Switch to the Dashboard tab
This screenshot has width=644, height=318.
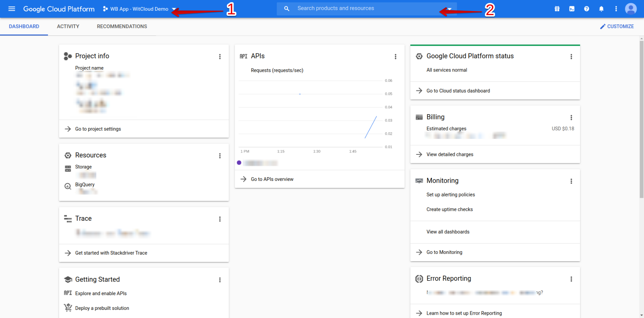pos(24,27)
